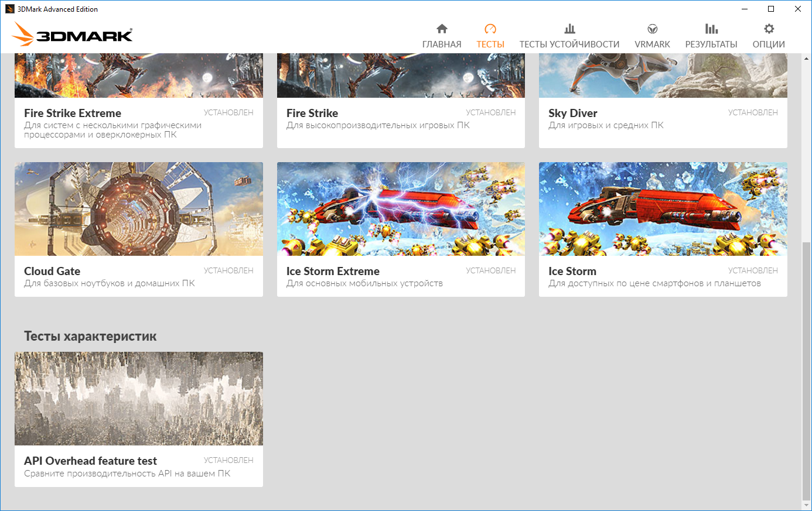Click the Fire Strike Extreme preview image
The image size is (812, 511).
point(139,76)
